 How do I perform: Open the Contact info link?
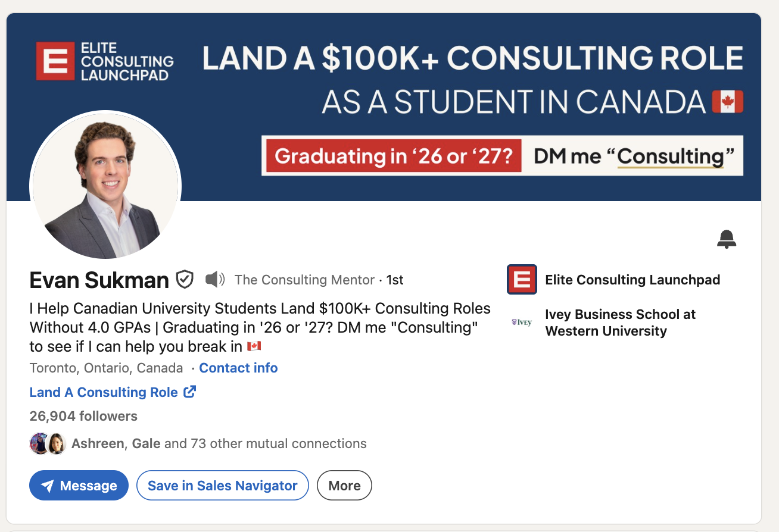(238, 368)
